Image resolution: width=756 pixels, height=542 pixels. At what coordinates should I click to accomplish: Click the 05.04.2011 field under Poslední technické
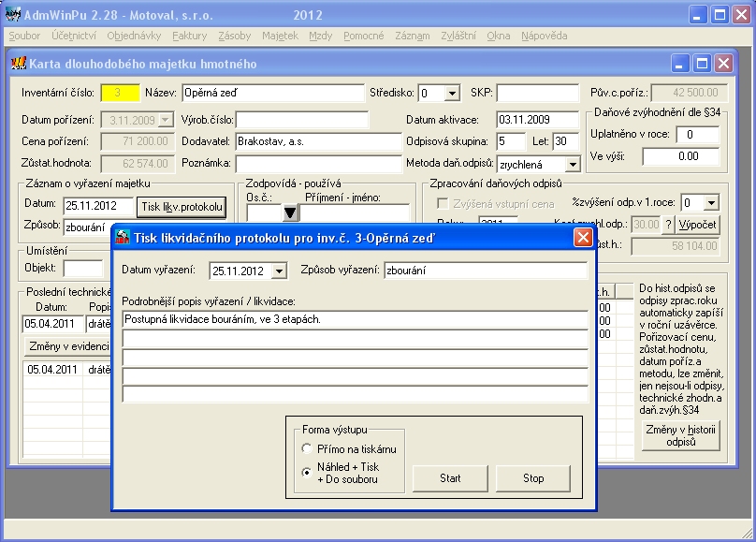click(53, 324)
